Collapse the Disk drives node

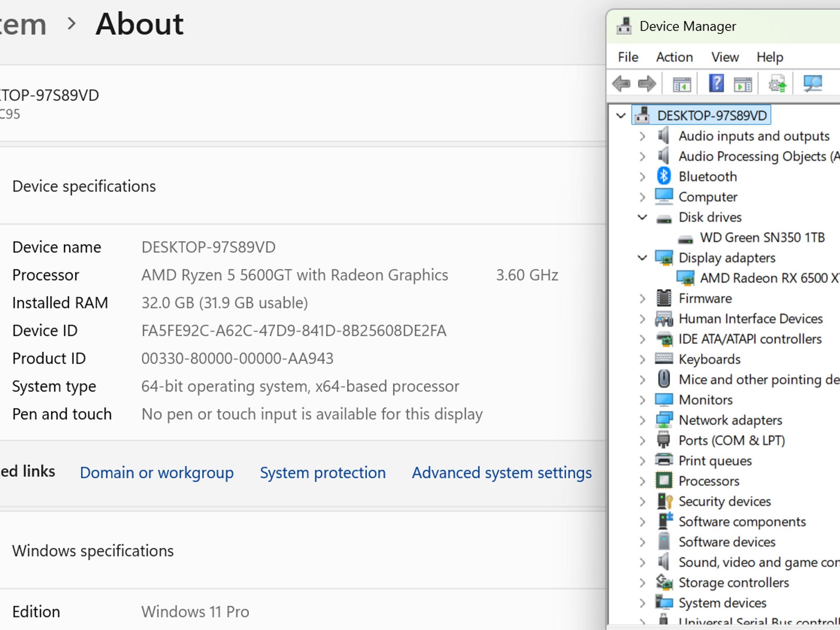pyautogui.click(x=642, y=217)
